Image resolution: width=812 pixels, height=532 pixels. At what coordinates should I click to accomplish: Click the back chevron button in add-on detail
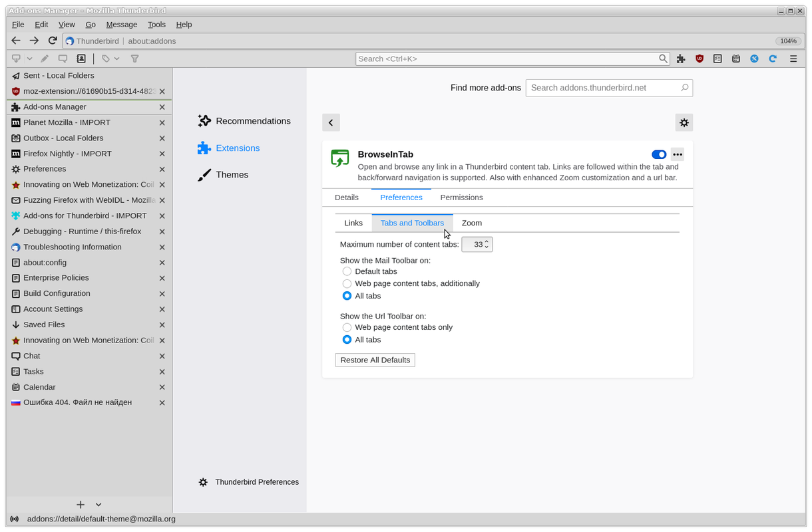[331, 122]
